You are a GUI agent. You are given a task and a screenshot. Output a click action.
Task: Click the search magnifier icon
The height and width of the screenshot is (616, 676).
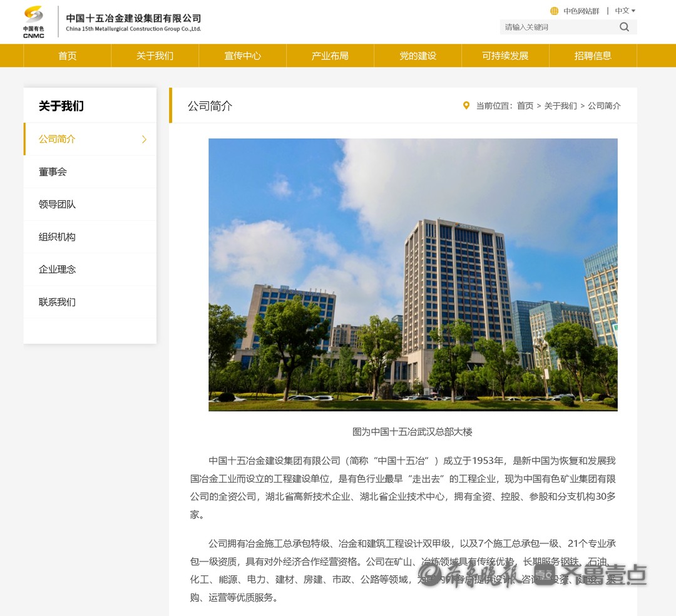click(624, 27)
